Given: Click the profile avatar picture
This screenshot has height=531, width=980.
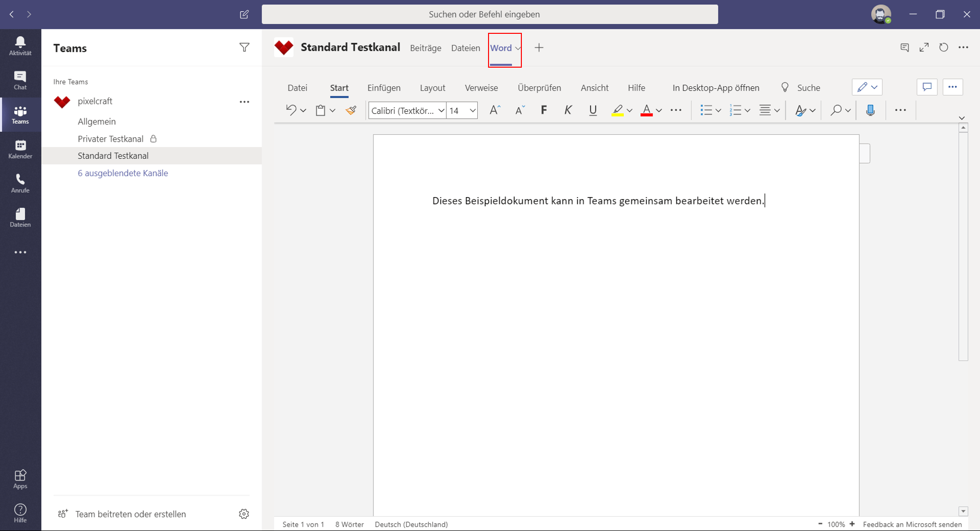Looking at the screenshot, I should click(x=881, y=14).
